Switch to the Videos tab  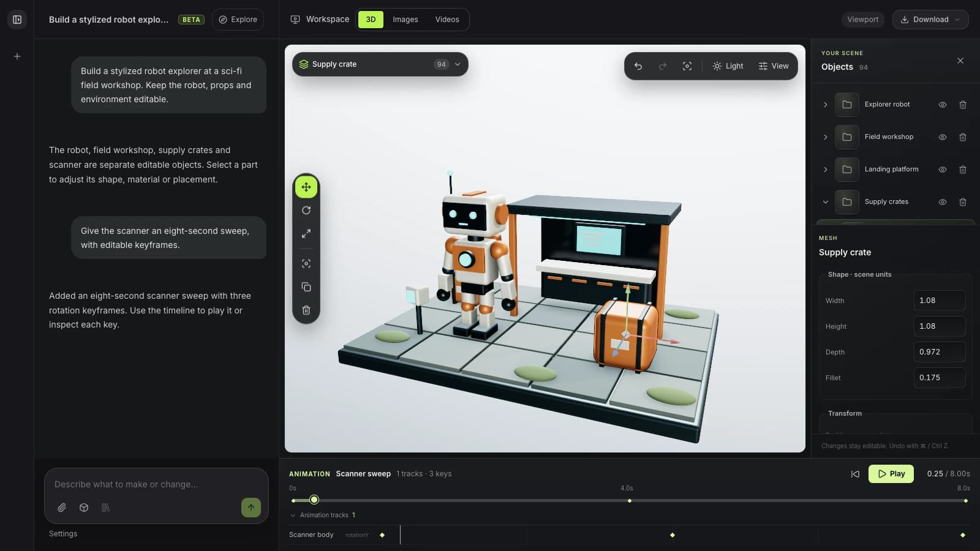[x=447, y=20]
